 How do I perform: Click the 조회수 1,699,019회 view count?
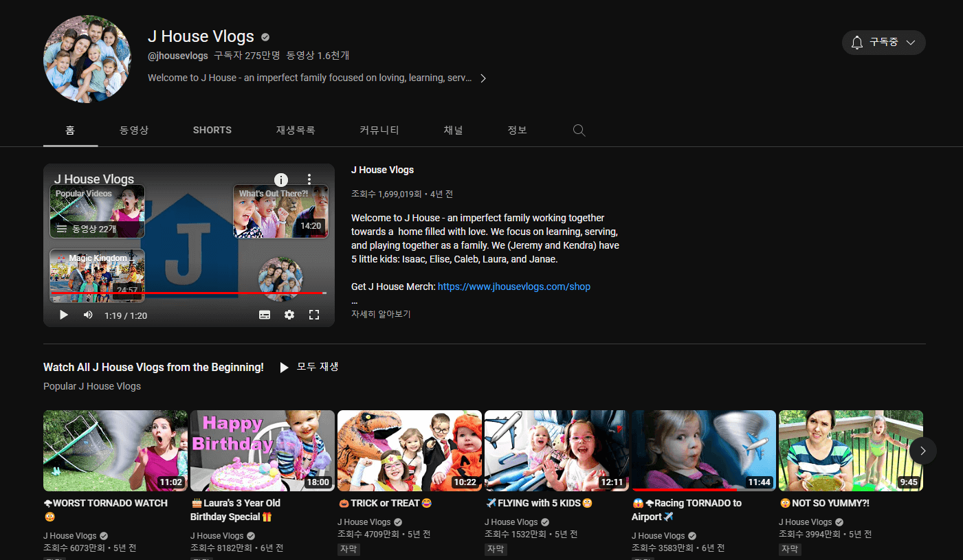pyautogui.click(x=386, y=194)
